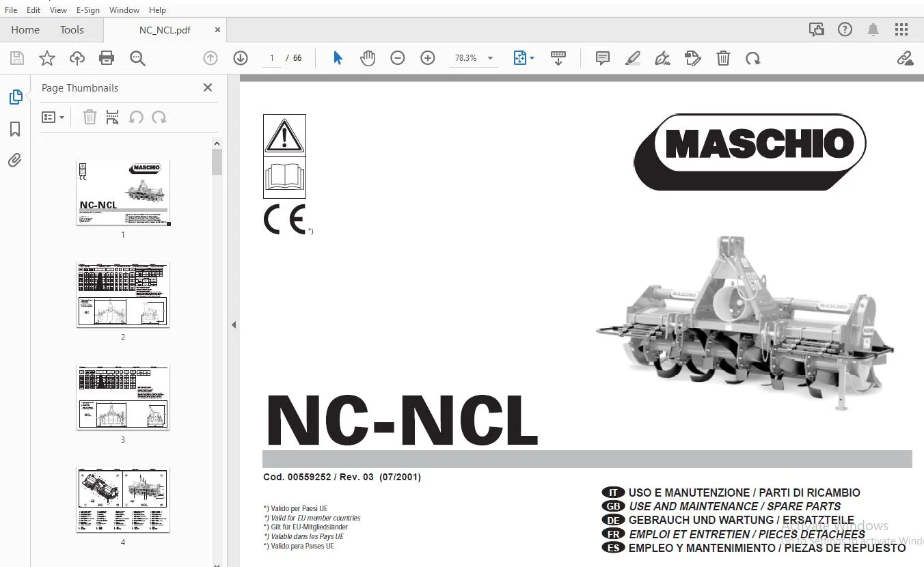Rotate pages clockwise in thumbnails panel
The height and width of the screenshot is (567, 924).
(159, 117)
